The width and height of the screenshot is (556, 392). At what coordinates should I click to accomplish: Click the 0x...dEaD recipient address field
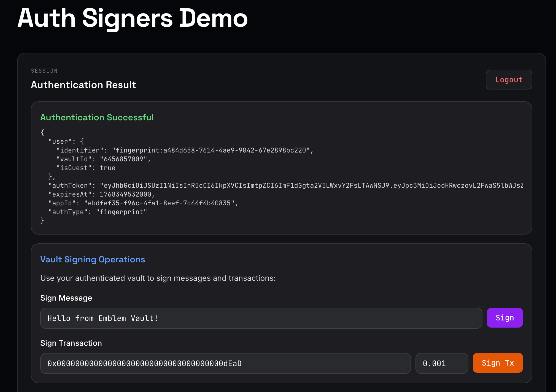(x=225, y=363)
